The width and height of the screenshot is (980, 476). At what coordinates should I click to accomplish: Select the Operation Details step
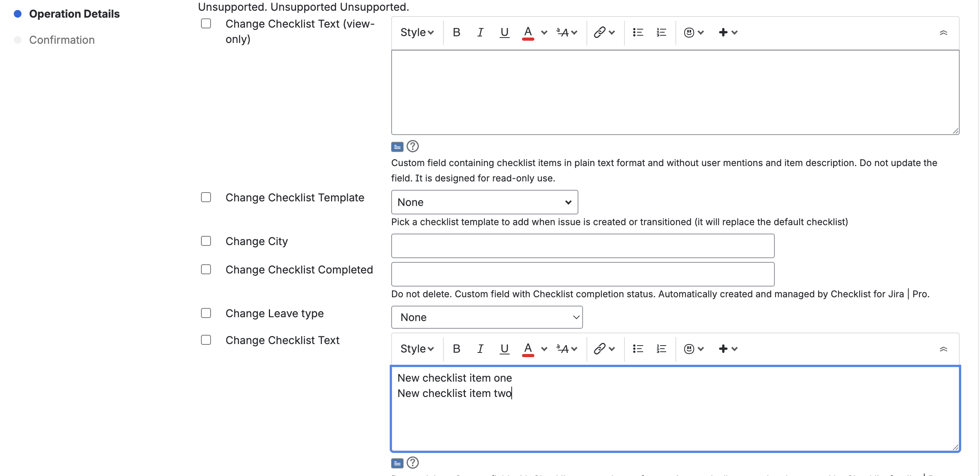click(x=74, y=14)
